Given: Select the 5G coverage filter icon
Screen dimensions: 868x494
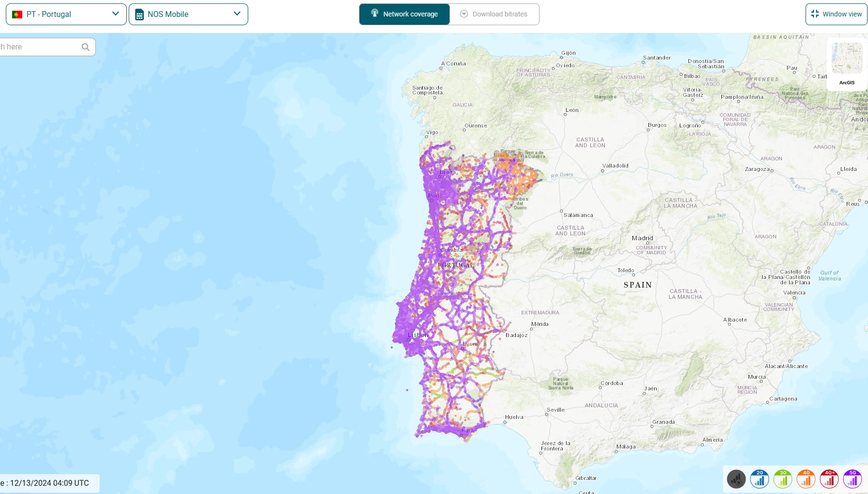Looking at the screenshot, I should coord(853,479).
